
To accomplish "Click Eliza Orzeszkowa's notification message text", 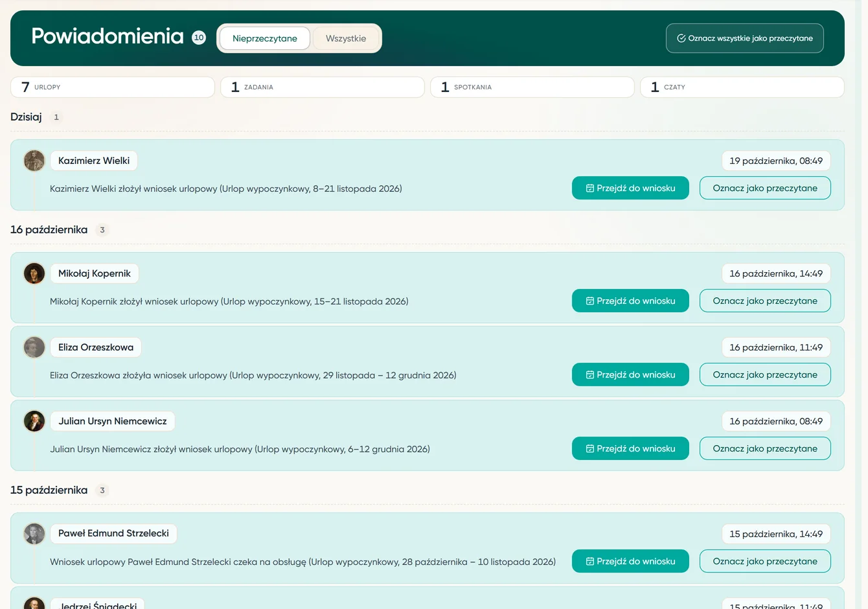I will pos(253,375).
